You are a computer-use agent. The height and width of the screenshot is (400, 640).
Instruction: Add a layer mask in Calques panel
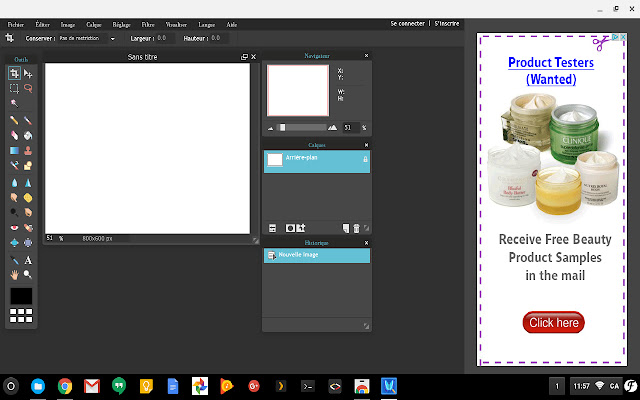click(290, 228)
